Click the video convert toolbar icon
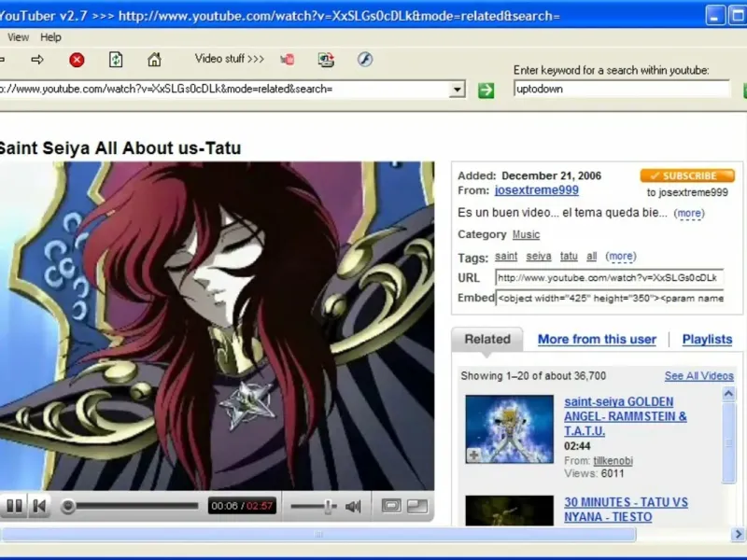The image size is (747, 560). tap(326, 60)
